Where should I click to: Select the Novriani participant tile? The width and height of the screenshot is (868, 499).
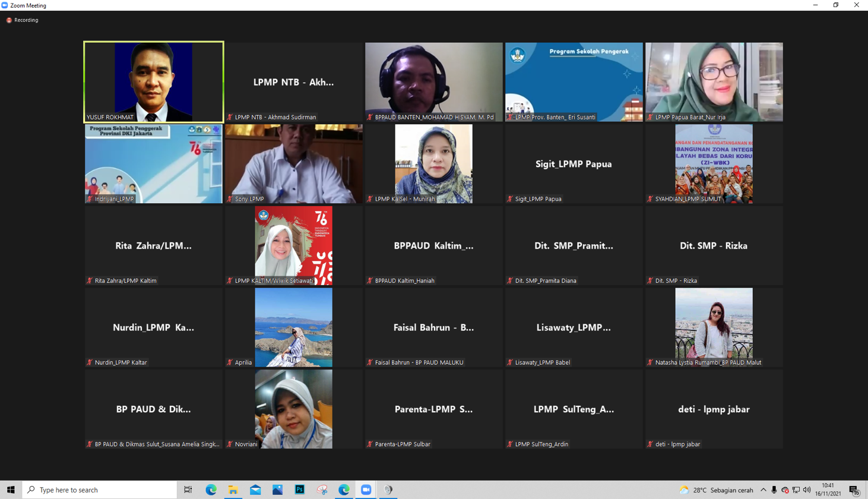point(294,409)
